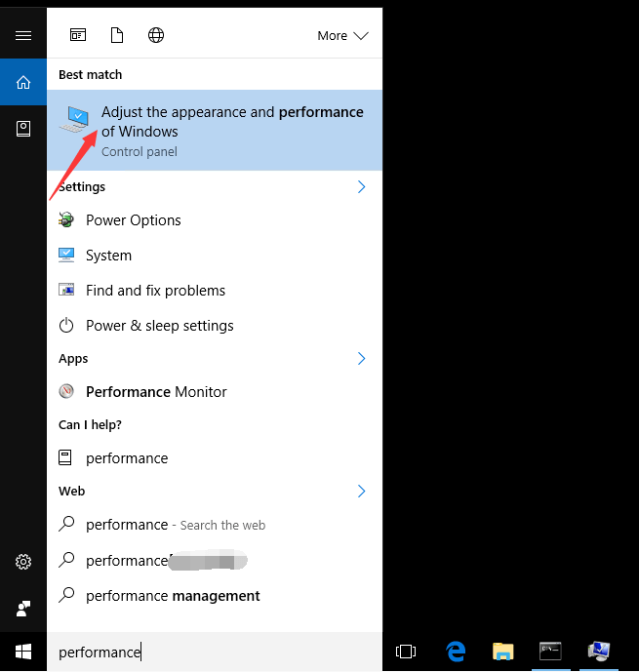
Task: Expand Web results with chevron arrow
Action: (x=361, y=491)
